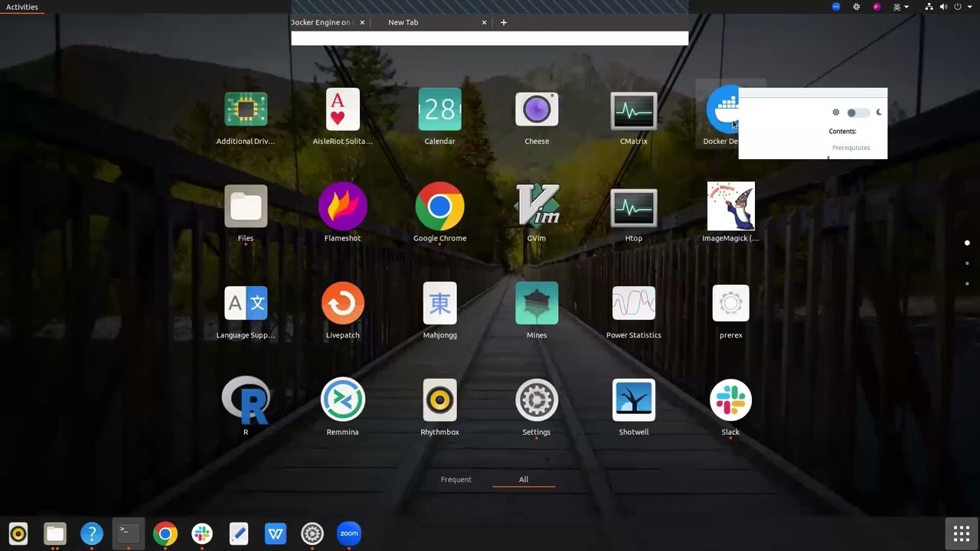Viewport: 980px width, 551px height.
Task: Toggle dark mode switch in preview window
Action: tap(858, 112)
